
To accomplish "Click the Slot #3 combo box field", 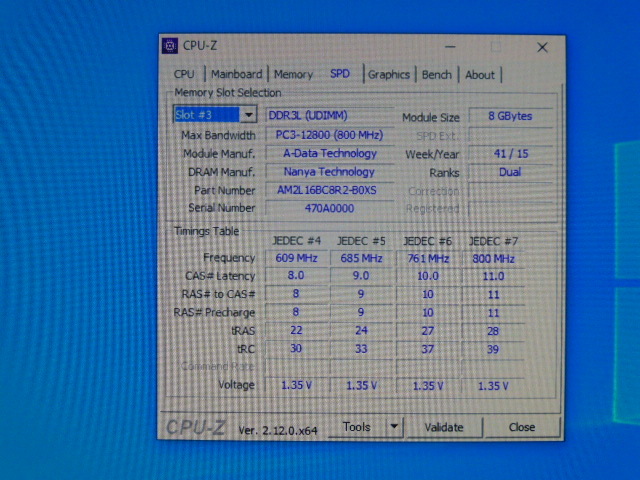I will [x=215, y=115].
